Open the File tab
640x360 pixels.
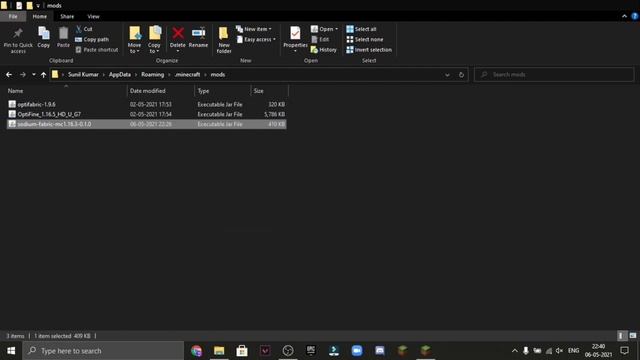point(13,16)
